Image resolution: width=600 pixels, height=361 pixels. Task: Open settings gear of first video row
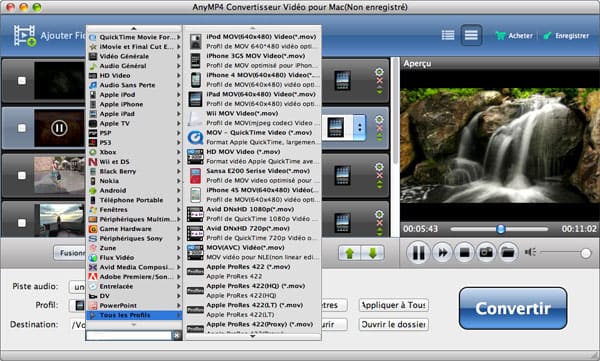(x=379, y=72)
